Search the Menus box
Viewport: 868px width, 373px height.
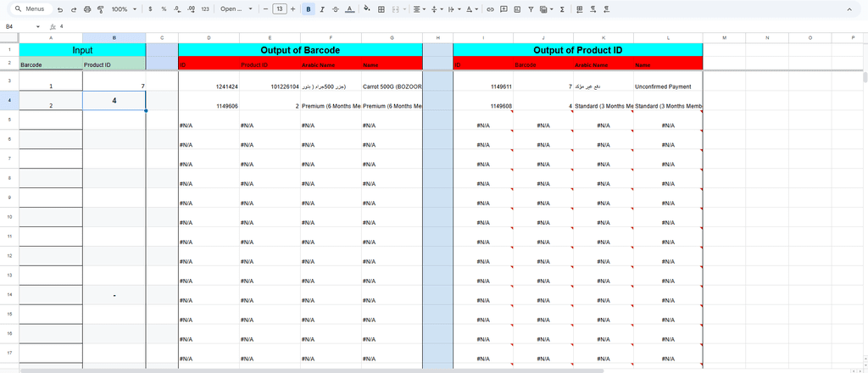coord(32,9)
